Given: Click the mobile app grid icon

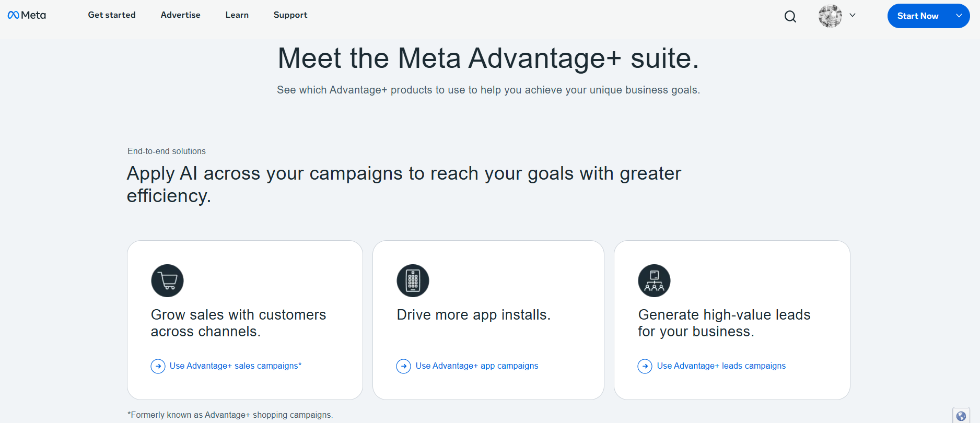Looking at the screenshot, I should [x=413, y=280].
